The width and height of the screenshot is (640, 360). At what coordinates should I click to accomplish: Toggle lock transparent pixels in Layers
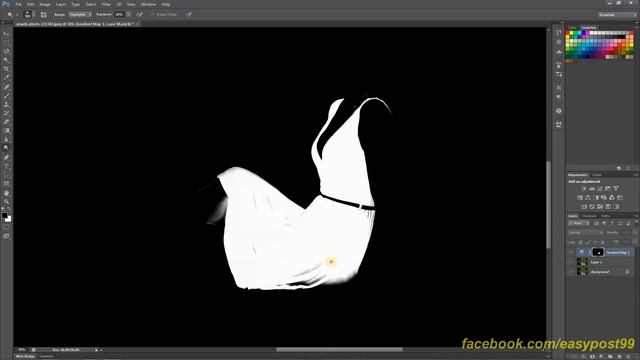point(581,242)
